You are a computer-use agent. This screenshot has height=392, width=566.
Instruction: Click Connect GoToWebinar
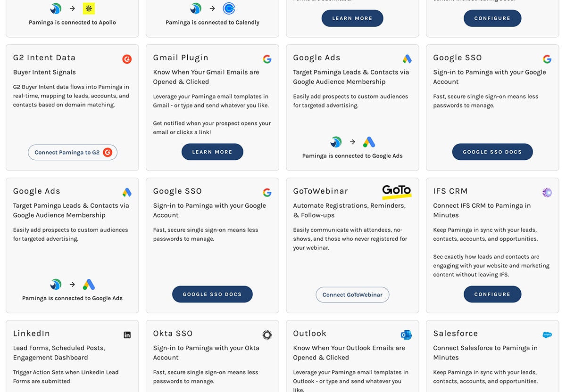pos(352,294)
